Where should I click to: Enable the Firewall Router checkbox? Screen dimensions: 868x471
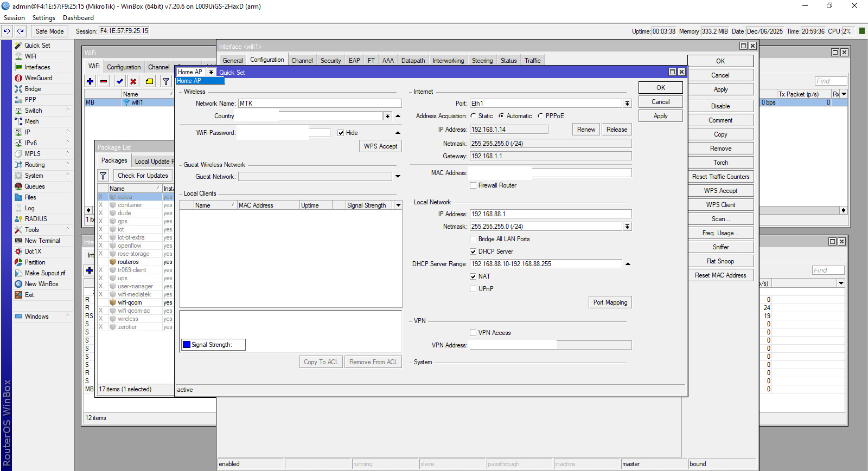[473, 185]
